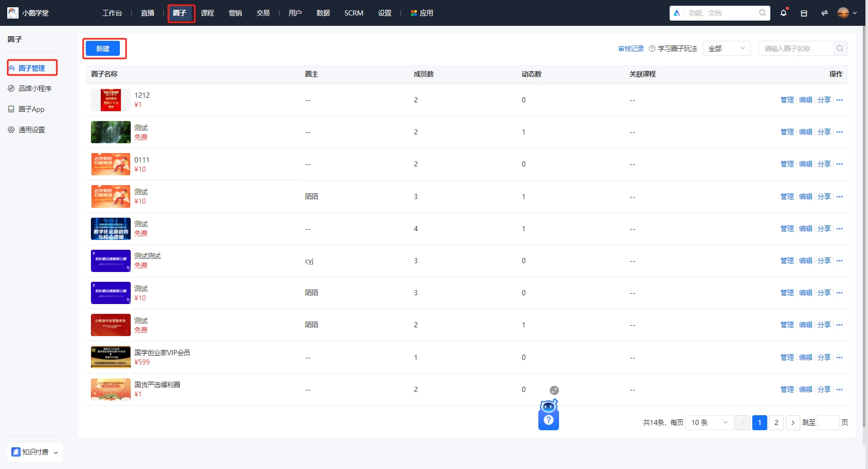Open 品牌小程序 from the sidebar

point(34,88)
